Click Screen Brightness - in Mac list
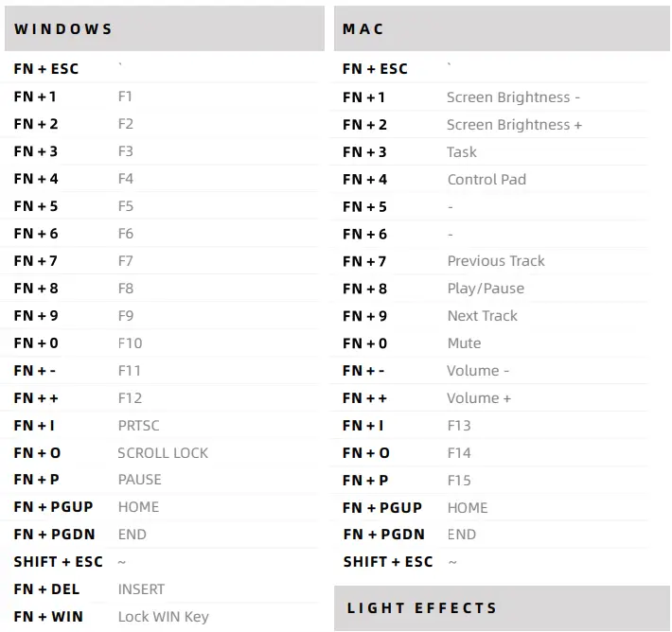672x632 pixels. (513, 97)
